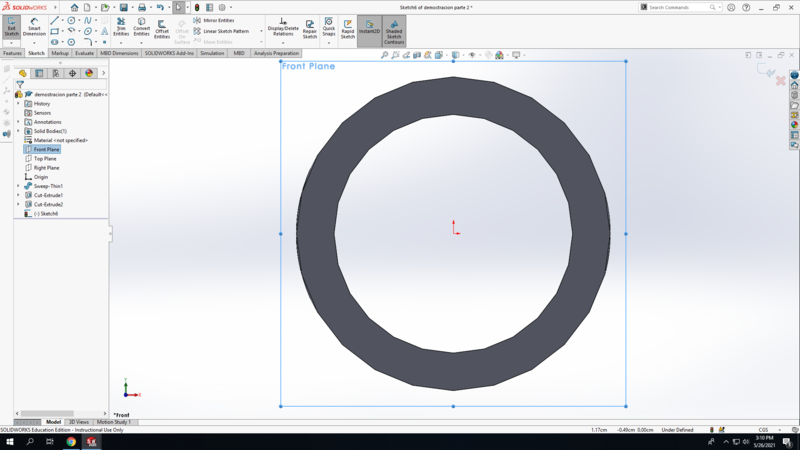Open Design Library in task pane
Image resolution: width=800 pixels, height=450 pixels.
point(794,95)
